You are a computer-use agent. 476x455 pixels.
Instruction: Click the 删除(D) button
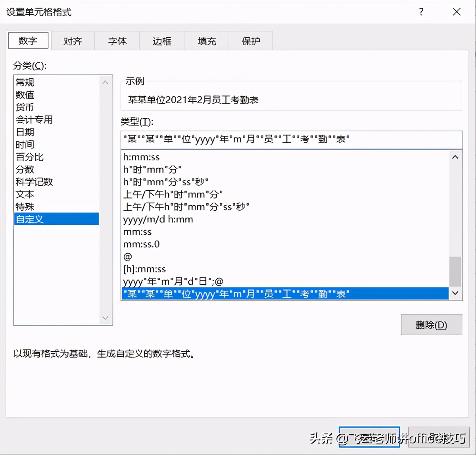point(431,324)
